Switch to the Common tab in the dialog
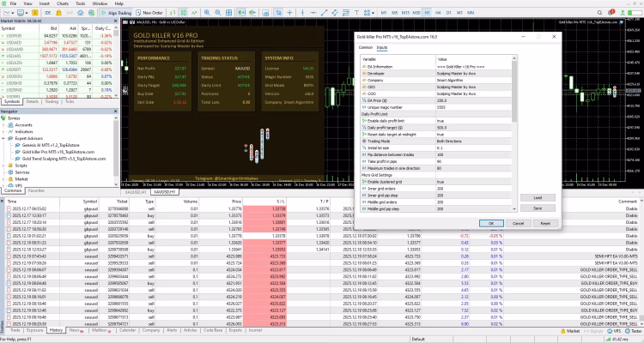Screen dimensions: 644x343 pyautogui.click(x=366, y=48)
